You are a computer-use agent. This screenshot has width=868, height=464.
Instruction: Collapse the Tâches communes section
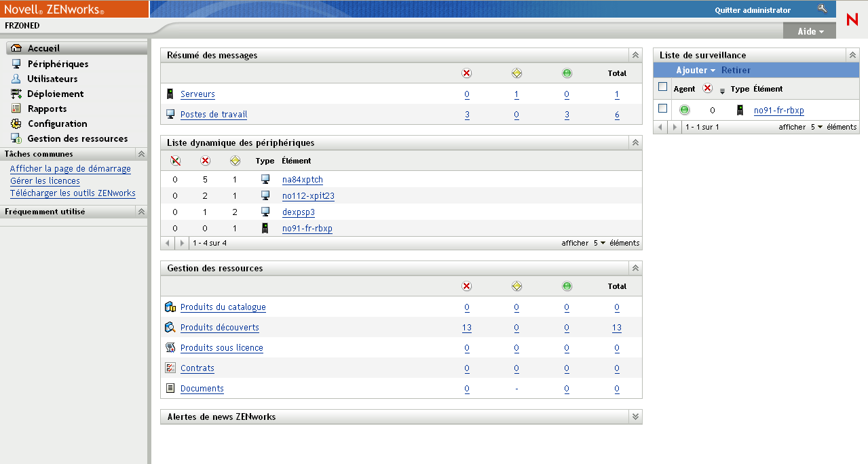[x=141, y=154]
